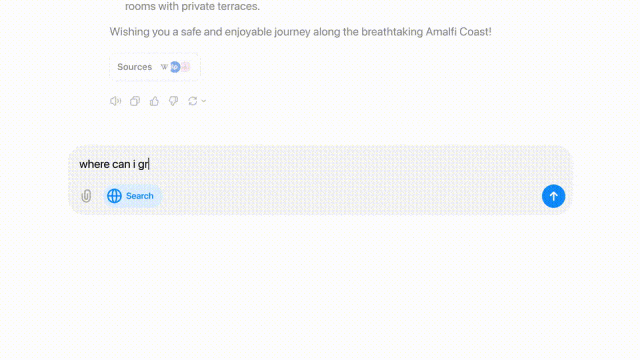Attach a file using the paperclip icon
The height and width of the screenshot is (360, 640).
click(x=86, y=196)
